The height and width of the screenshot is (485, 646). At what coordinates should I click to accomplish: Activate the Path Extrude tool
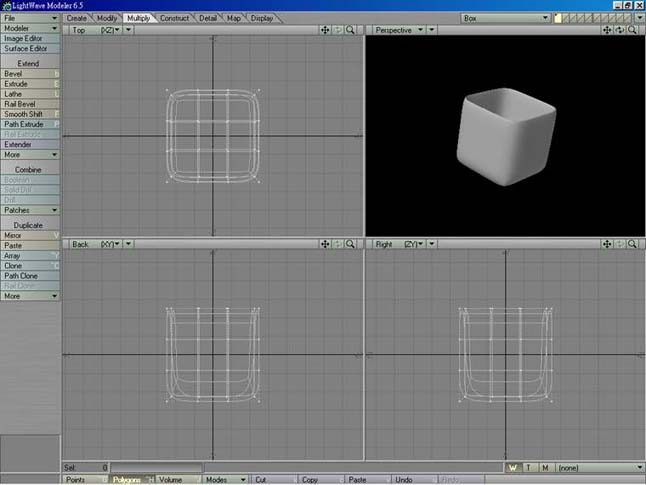(30, 124)
